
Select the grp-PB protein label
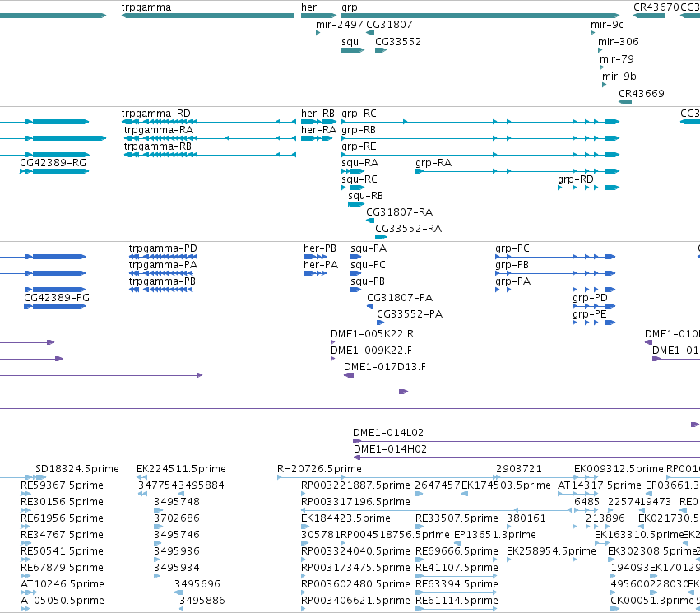pos(512,265)
